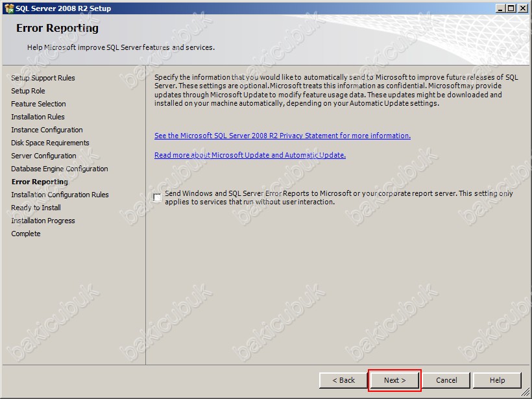532x399 pixels.
Task: Enable sending Windows and SQL Server Error Reports
Action: 157,197
